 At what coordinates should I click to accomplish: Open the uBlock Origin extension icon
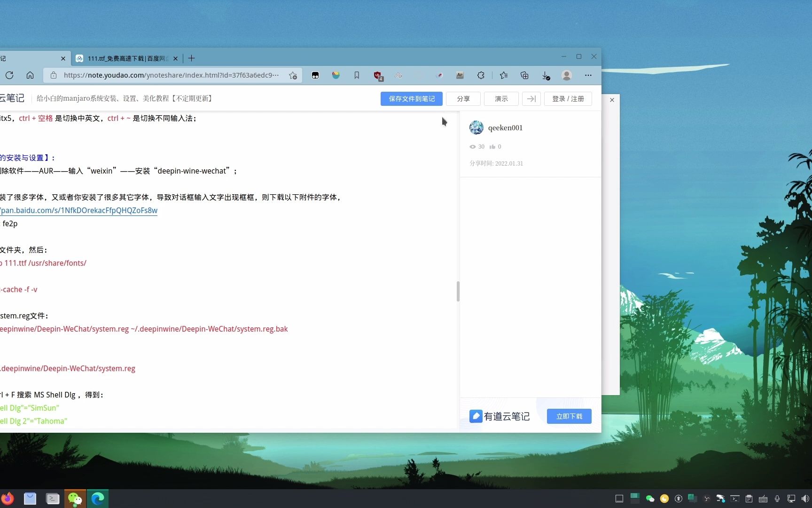tap(378, 75)
